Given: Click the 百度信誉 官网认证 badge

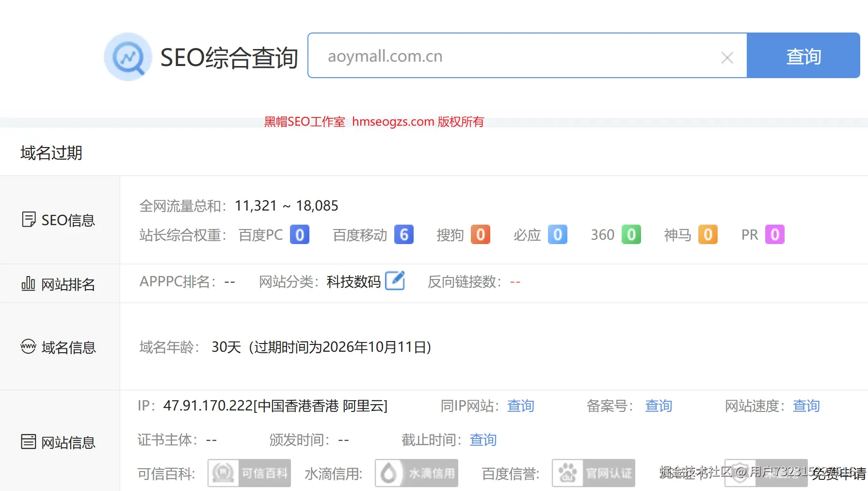Looking at the screenshot, I should pyautogui.click(x=593, y=473).
